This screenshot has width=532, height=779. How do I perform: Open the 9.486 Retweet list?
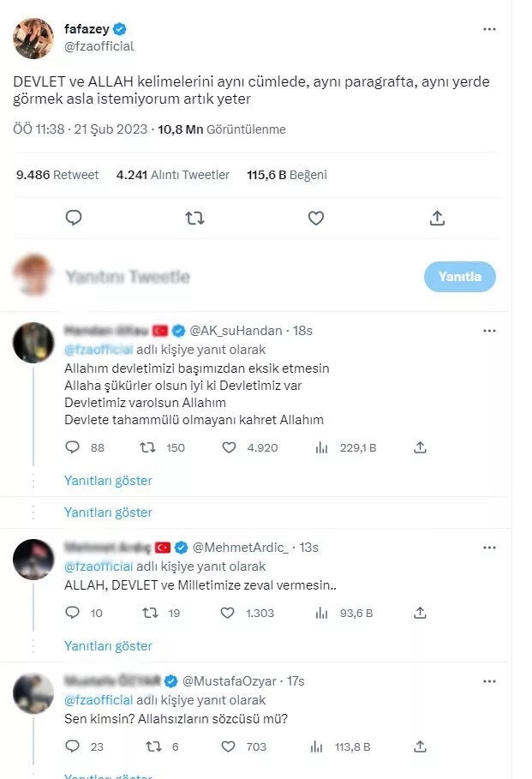57,175
